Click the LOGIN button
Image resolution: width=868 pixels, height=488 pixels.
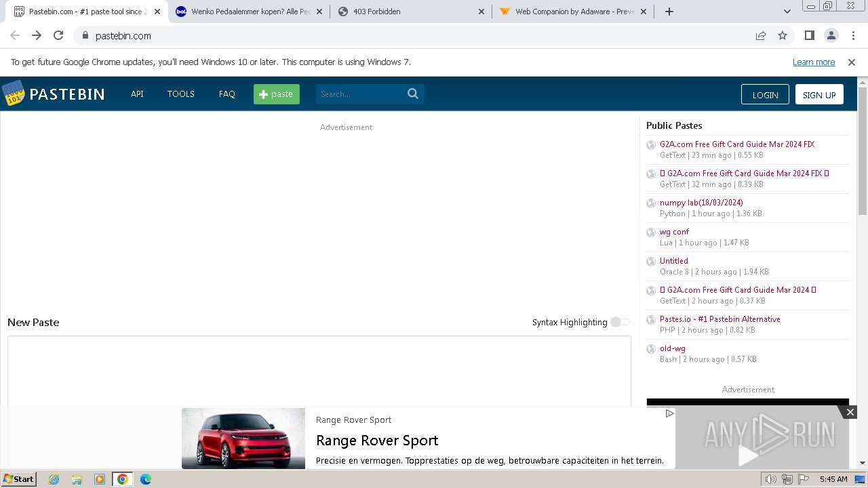[x=765, y=95]
